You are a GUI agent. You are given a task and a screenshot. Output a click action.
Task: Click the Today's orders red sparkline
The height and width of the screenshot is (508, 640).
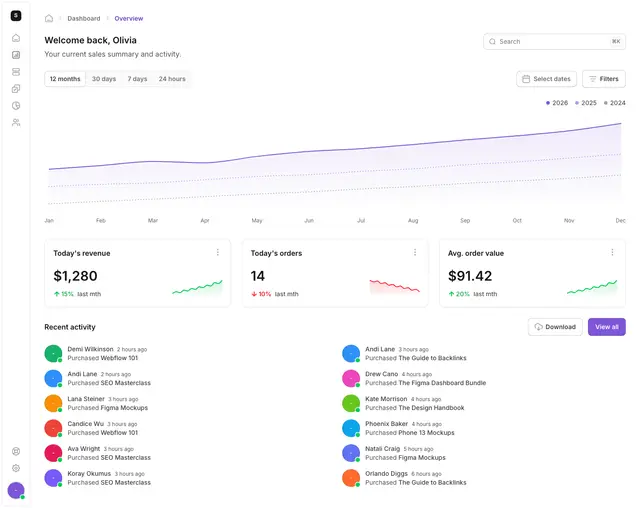pos(394,286)
